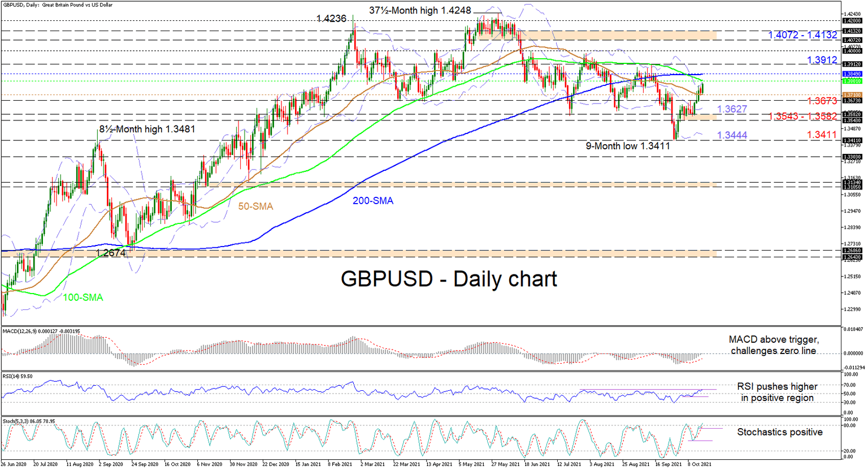
Task: Select the 9-Month low 1.3411 annotation
Action: [x=626, y=146]
